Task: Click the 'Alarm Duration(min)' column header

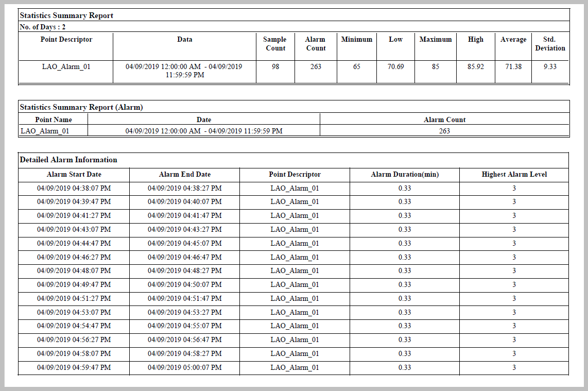Action: [405, 175]
